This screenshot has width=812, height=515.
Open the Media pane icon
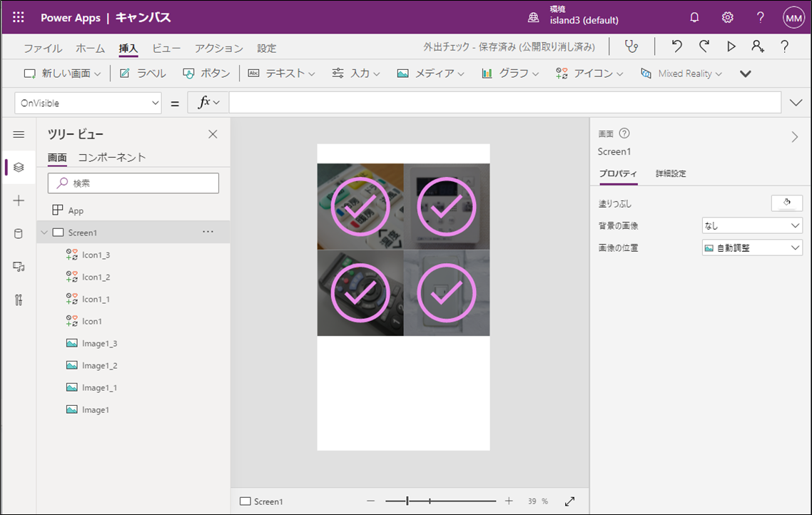point(19,267)
